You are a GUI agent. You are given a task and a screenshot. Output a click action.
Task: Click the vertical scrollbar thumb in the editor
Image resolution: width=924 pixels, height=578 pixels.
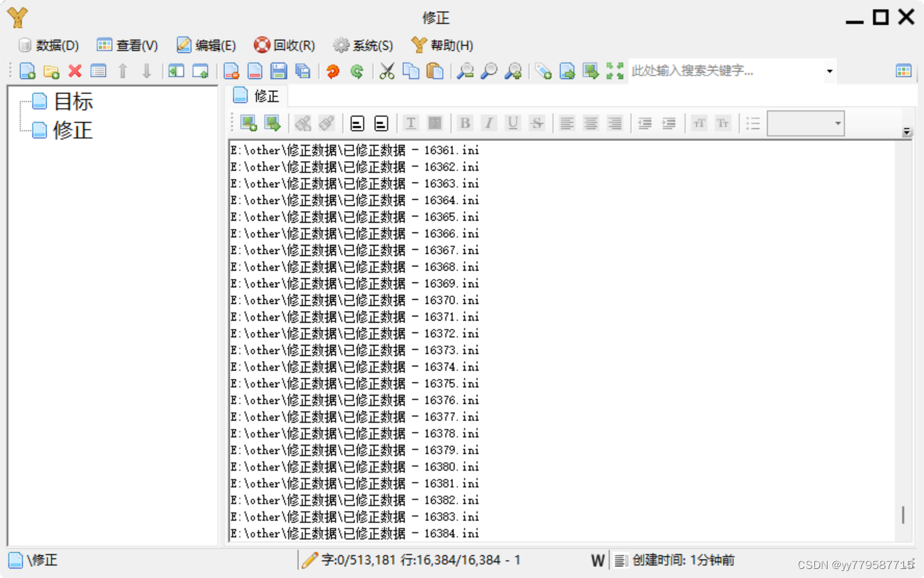pos(902,515)
